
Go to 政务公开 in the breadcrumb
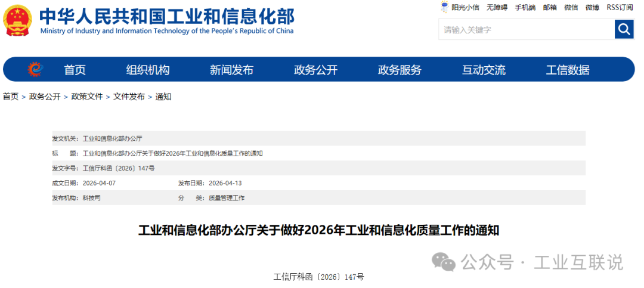click(x=45, y=97)
